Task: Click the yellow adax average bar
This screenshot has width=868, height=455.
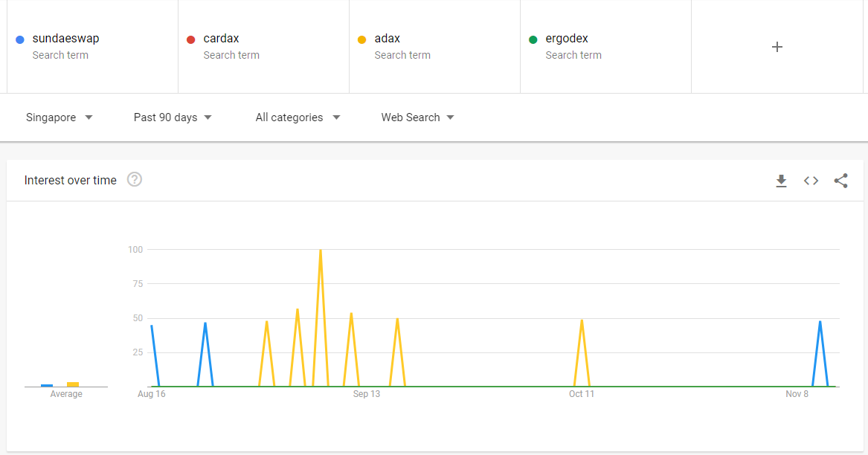Action: pos(73,384)
